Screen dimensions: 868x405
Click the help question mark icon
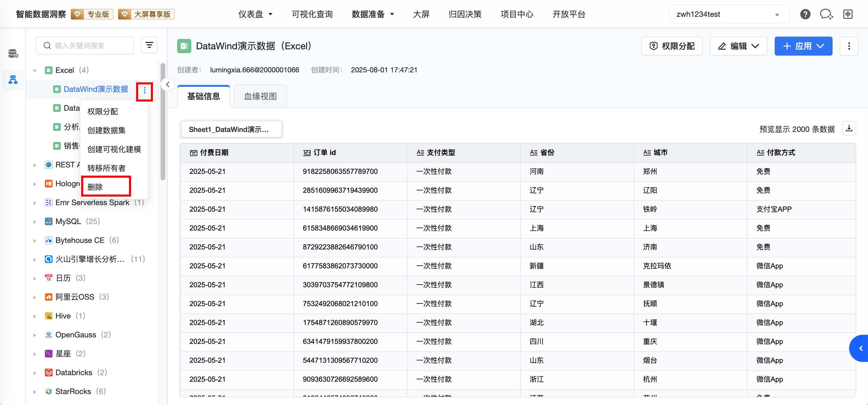[x=805, y=14]
